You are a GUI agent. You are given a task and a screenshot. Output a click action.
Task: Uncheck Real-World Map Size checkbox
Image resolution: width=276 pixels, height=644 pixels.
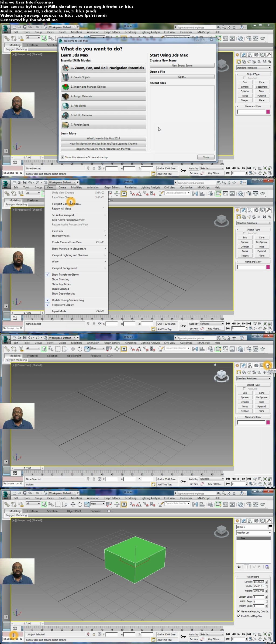pos(239,616)
